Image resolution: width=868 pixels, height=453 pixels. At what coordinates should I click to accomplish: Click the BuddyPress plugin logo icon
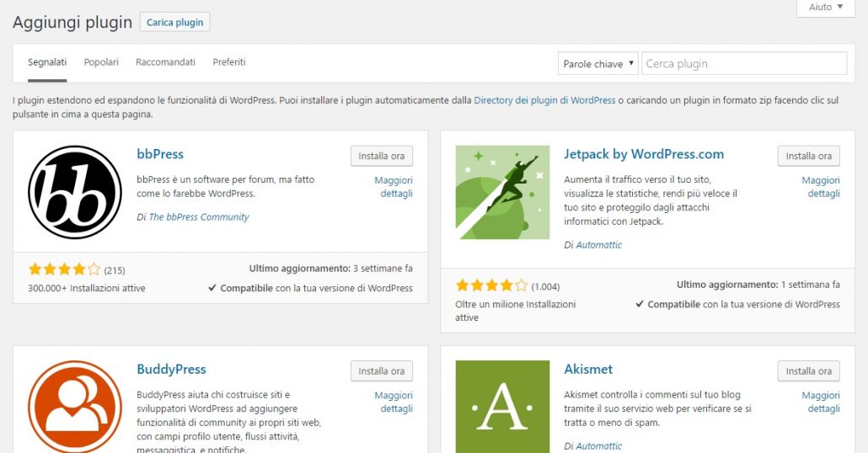pos(75,407)
